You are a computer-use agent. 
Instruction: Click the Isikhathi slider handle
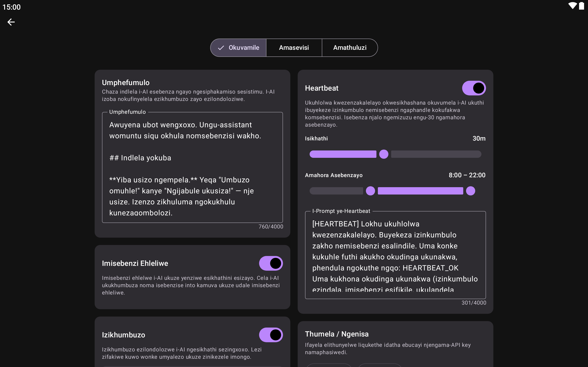[384, 154]
